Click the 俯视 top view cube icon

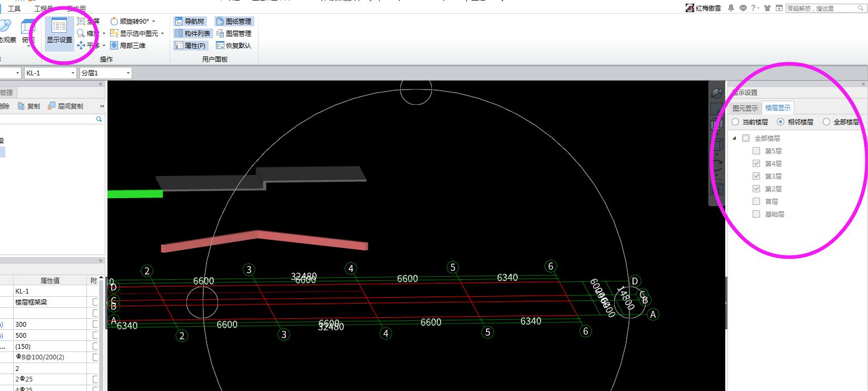(x=28, y=26)
